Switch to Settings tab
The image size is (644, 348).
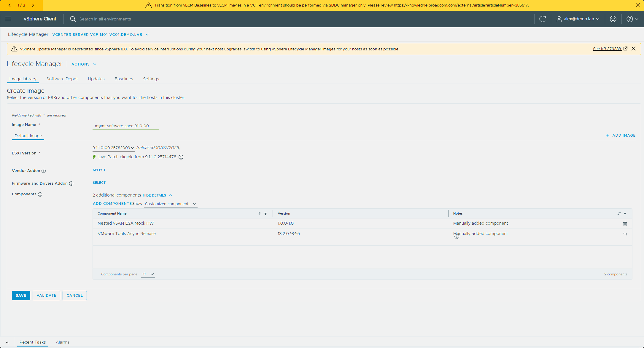pos(151,79)
